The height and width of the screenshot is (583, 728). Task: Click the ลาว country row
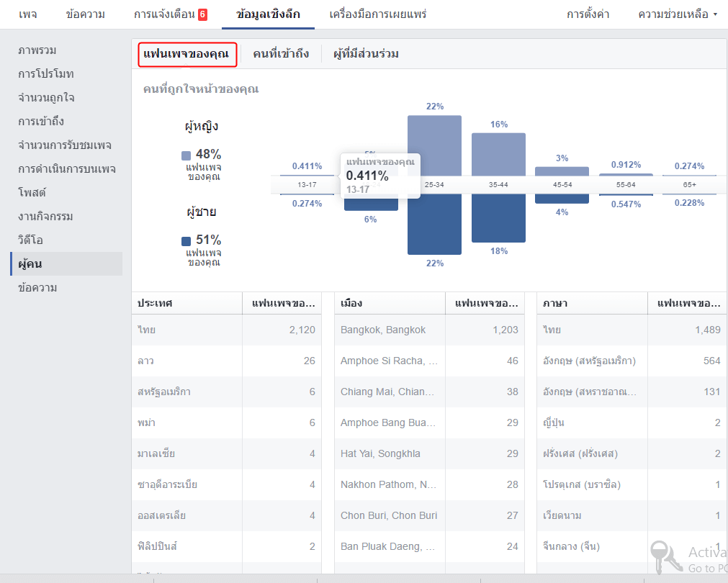point(227,361)
